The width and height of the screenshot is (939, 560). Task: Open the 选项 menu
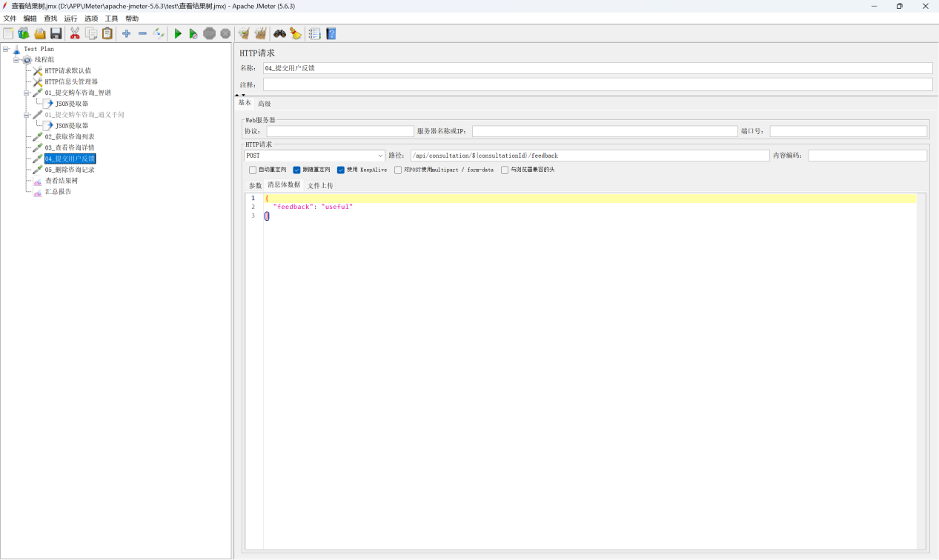tap(91, 19)
